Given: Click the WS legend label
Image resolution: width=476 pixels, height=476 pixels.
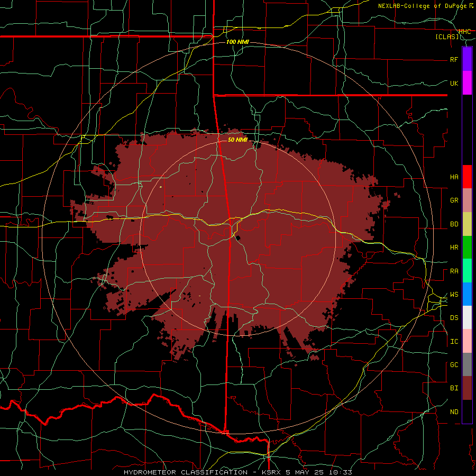Looking at the screenshot, I should (x=454, y=295).
